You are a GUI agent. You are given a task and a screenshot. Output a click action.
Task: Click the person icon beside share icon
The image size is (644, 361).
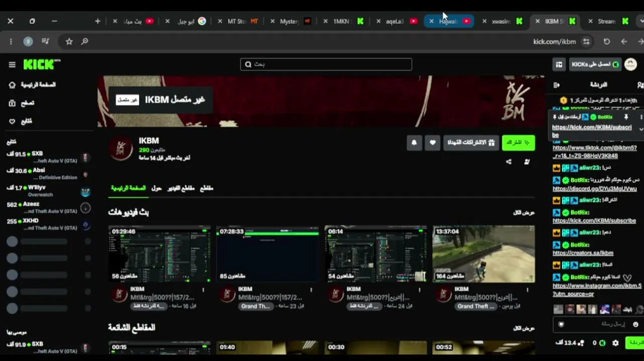527,161
